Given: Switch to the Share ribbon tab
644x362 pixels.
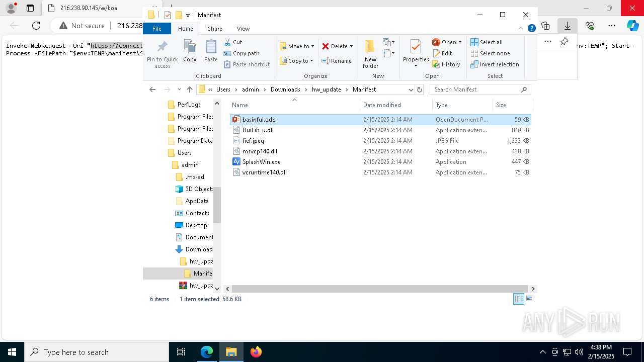Looking at the screenshot, I should click(x=215, y=29).
